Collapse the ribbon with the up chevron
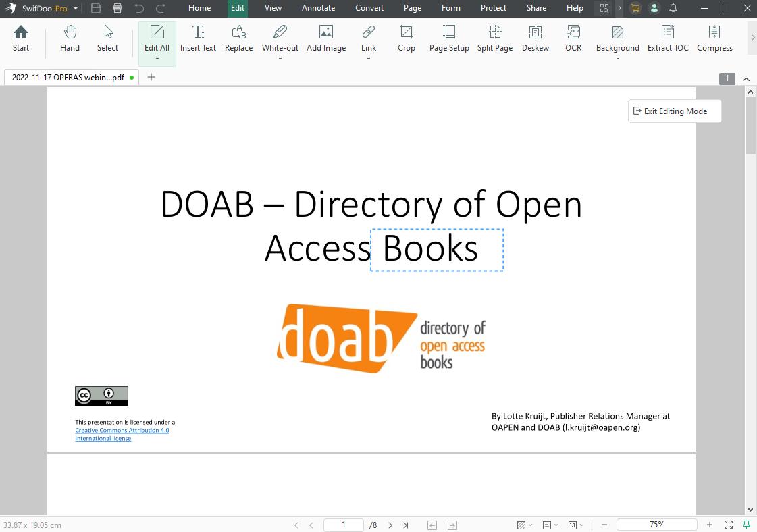Image resolution: width=757 pixels, height=532 pixels. [746, 79]
